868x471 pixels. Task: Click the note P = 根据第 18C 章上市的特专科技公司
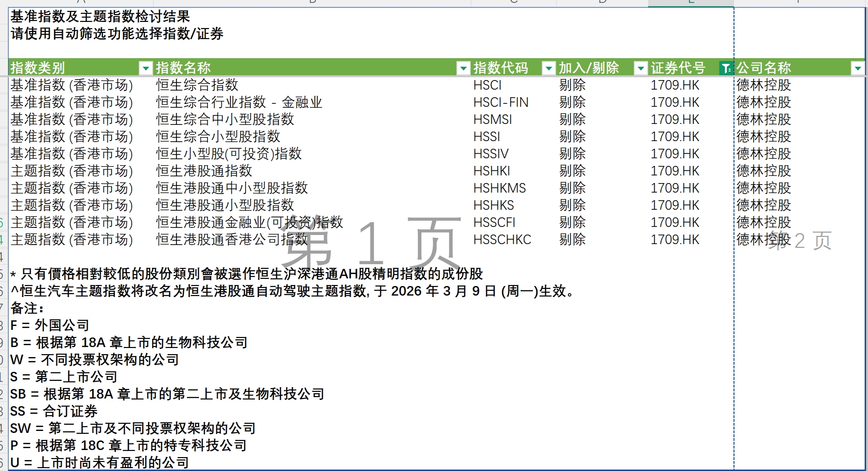coord(129,446)
